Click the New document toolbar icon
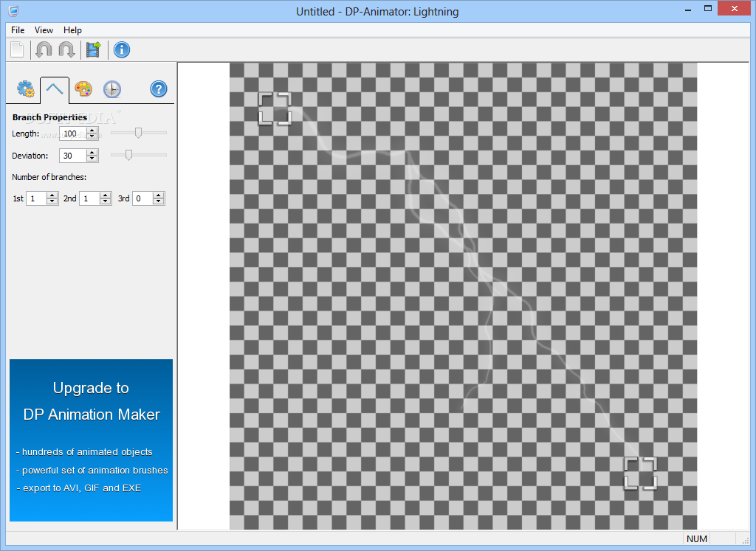The height and width of the screenshot is (551, 756). click(18, 49)
